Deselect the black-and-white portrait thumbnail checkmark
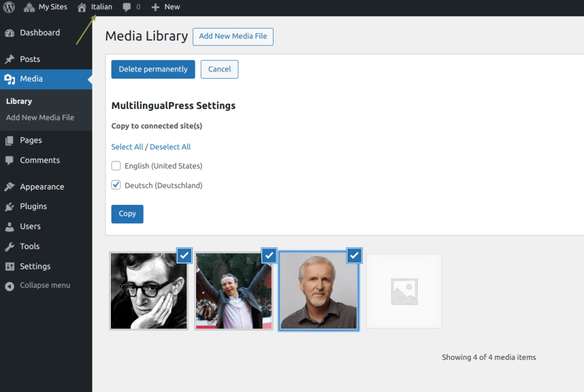Viewport: 584px width, 392px height. (184, 256)
